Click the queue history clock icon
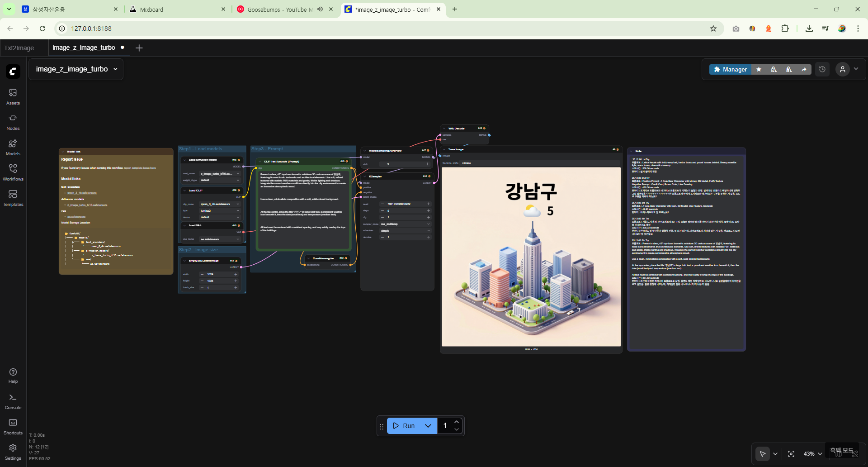The image size is (868, 467). tap(822, 69)
